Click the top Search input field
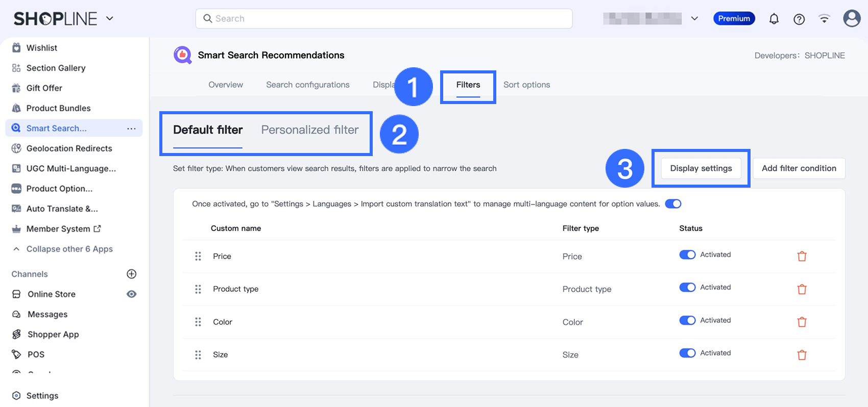The height and width of the screenshot is (407, 868). 384,19
